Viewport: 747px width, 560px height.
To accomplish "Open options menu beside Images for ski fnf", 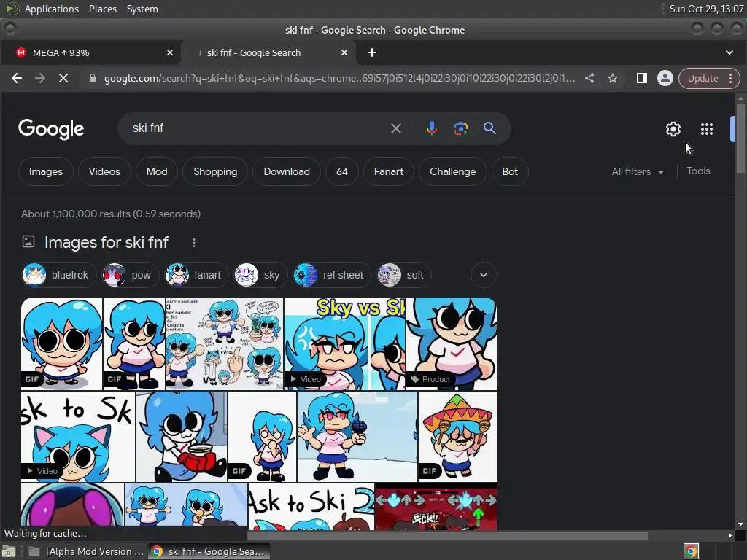I will 194,243.
